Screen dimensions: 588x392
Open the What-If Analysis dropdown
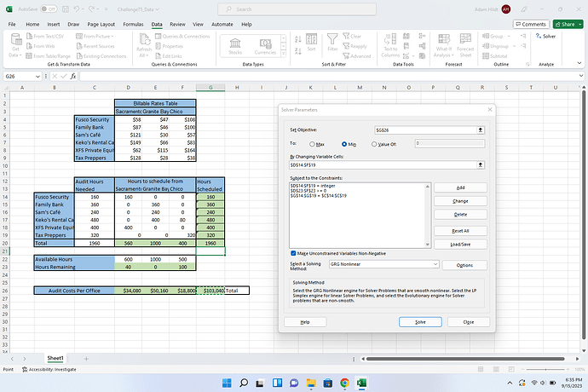coord(444,45)
